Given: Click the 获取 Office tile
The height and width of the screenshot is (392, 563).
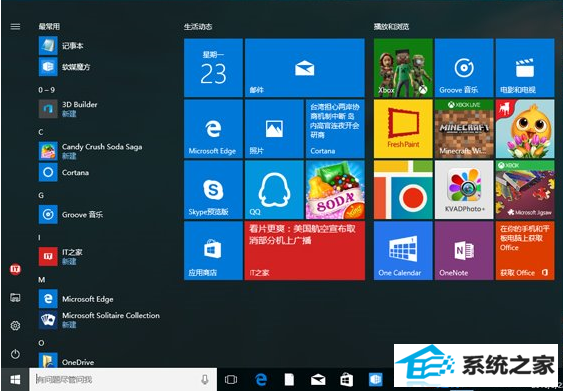Looking at the screenshot, I should coord(525,251).
